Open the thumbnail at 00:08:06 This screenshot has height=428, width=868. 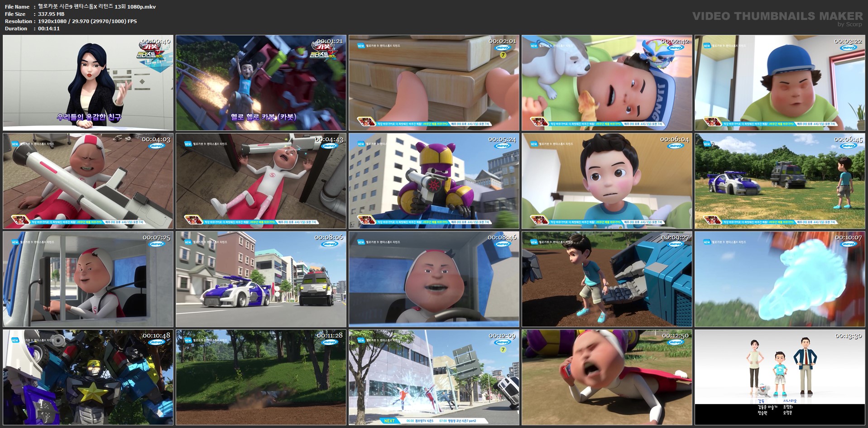click(x=261, y=279)
